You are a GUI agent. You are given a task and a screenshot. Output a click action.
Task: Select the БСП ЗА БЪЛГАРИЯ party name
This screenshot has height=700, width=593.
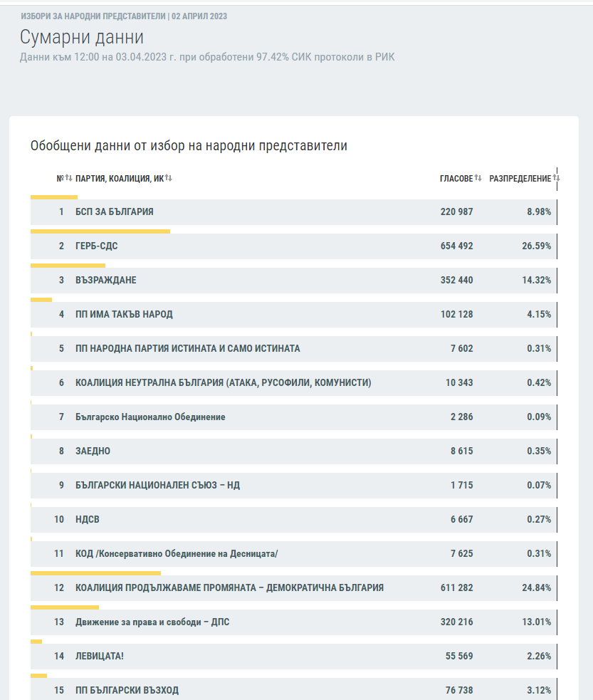click(x=115, y=211)
